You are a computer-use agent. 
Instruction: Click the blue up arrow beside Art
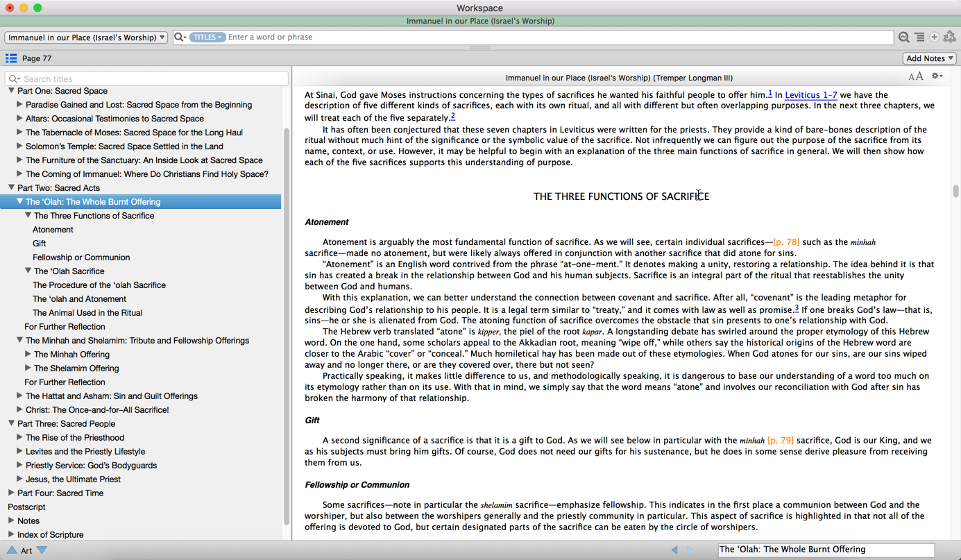pyautogui.click(x=12, y=550)
